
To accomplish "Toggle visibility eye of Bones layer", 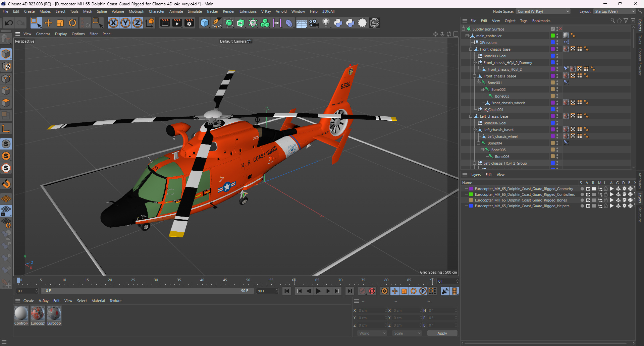I will tap(588, 200).
